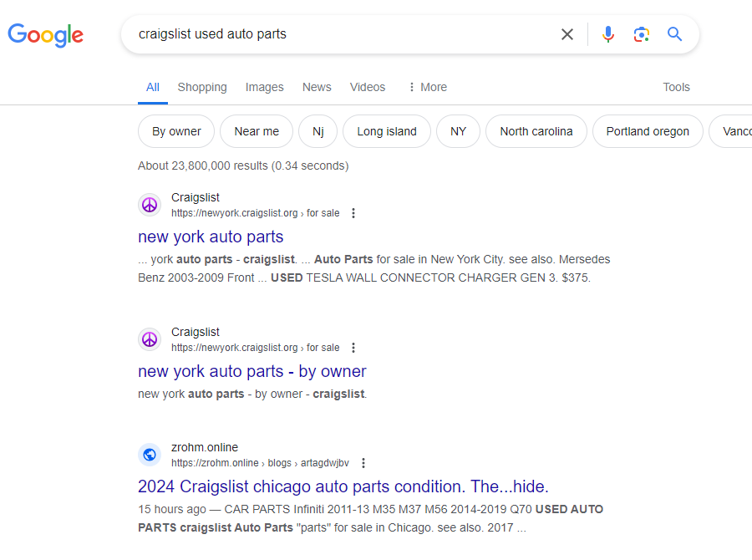The image size is (752, 560).
Task: Click into the search input field
Action: tap(345, 34)
